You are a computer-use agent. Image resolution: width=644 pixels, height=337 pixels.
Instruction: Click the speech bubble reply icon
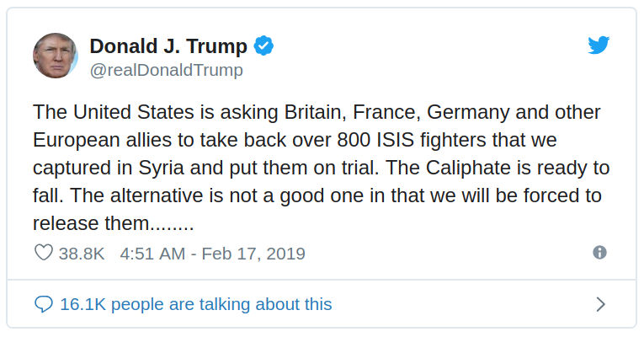coord(44,304)
